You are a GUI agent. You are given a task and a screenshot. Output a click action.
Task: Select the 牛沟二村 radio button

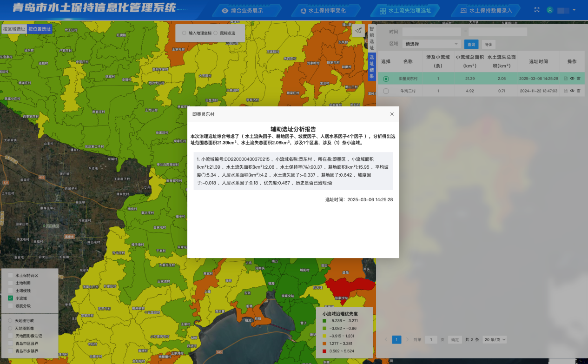[x=386, y=91]
